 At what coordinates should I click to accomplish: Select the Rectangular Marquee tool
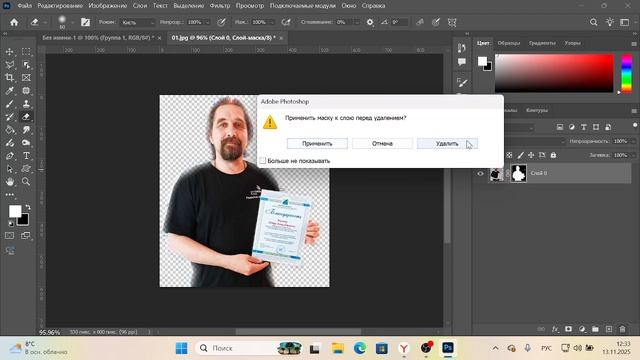26,52
